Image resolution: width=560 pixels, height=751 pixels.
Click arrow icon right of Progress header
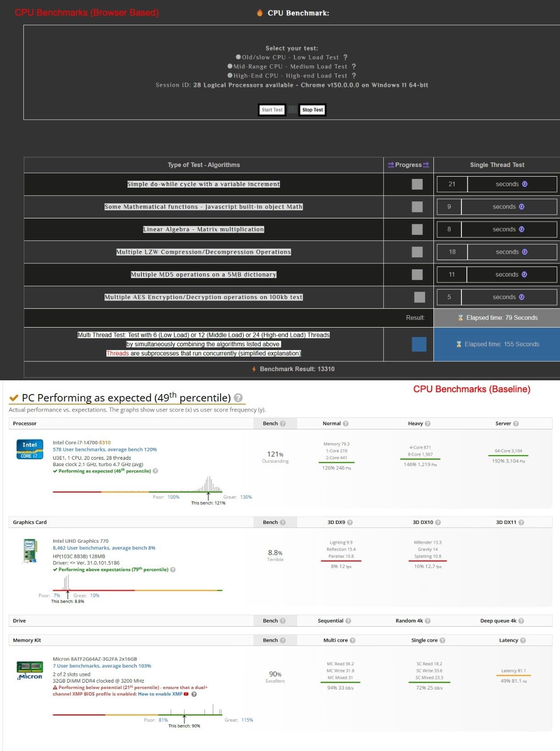pos(426,165)
